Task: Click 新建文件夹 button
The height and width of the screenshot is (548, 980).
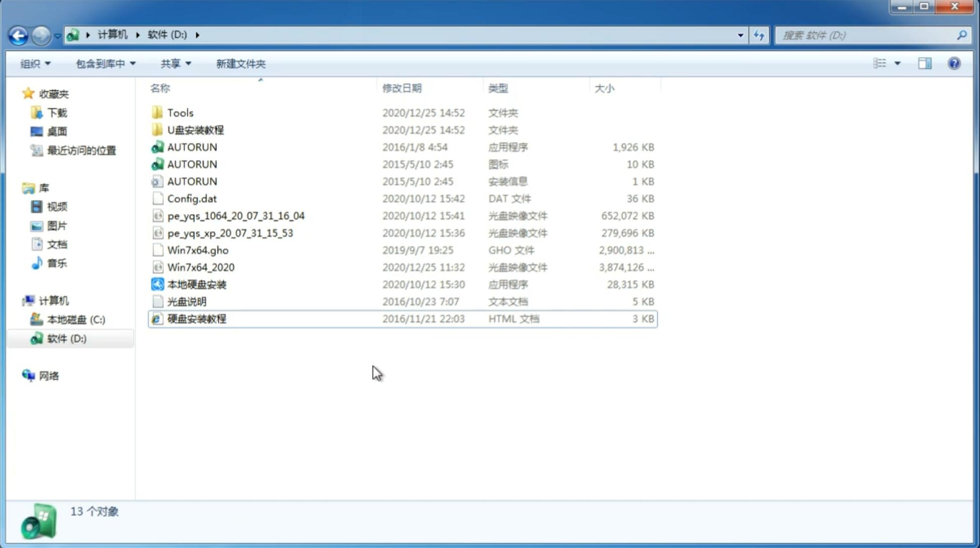Action: click(240, 63)
